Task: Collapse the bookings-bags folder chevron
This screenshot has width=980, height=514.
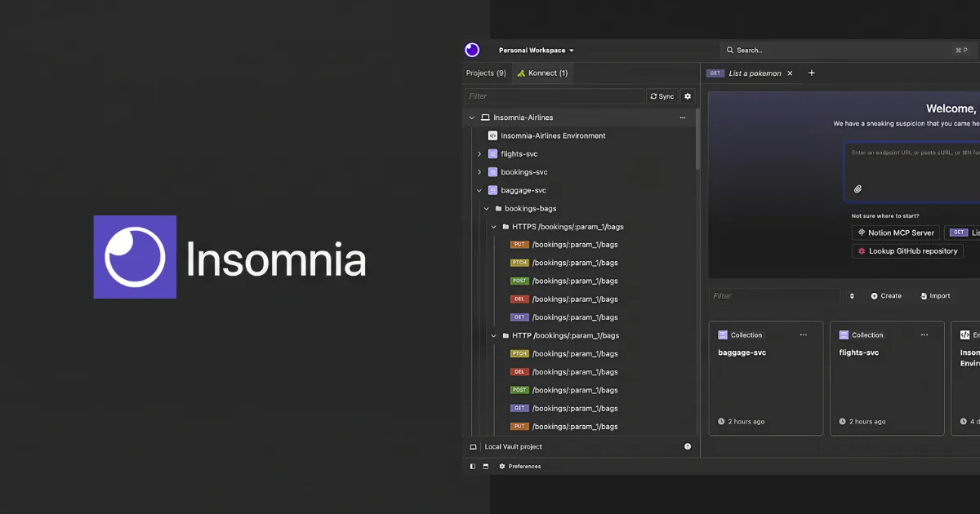Action: click(487, 209)
